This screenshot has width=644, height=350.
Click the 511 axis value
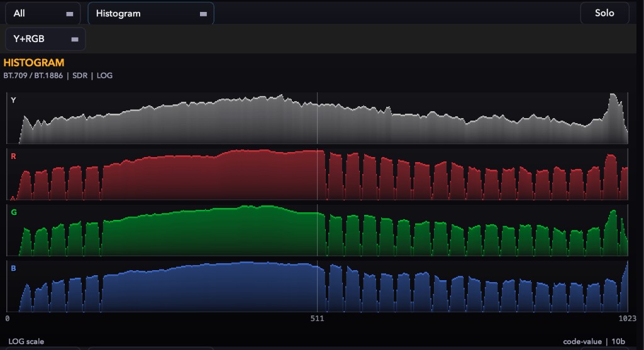point(317,319)
